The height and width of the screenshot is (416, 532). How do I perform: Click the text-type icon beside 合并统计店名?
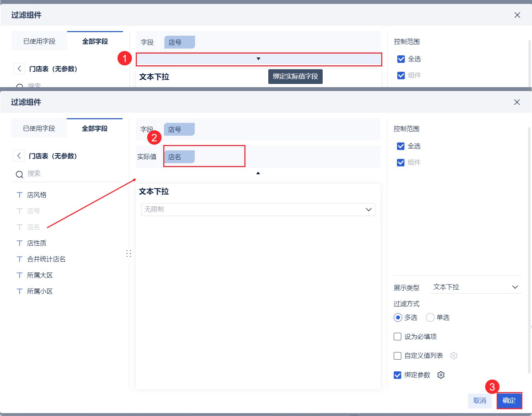click(20, 259)
